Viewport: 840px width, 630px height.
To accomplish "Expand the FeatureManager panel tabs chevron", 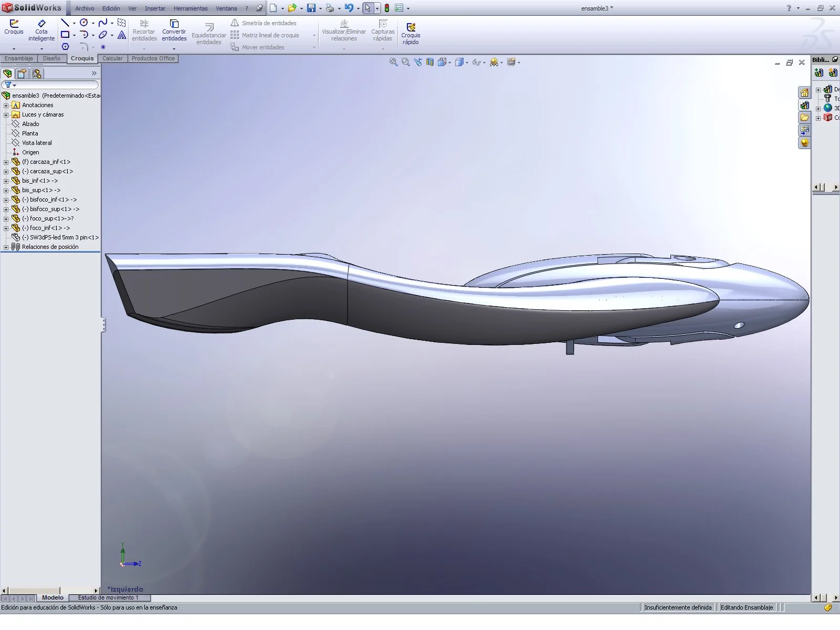I will point(94,73).
